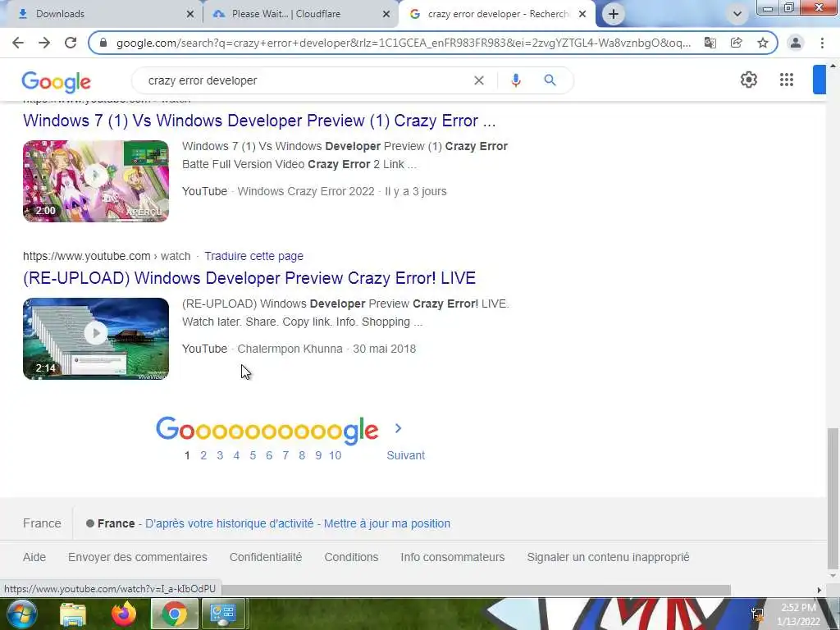Viewport: 840px width, 630px height.
Task: Go to results page 9
Action: (x=318, y=455)
